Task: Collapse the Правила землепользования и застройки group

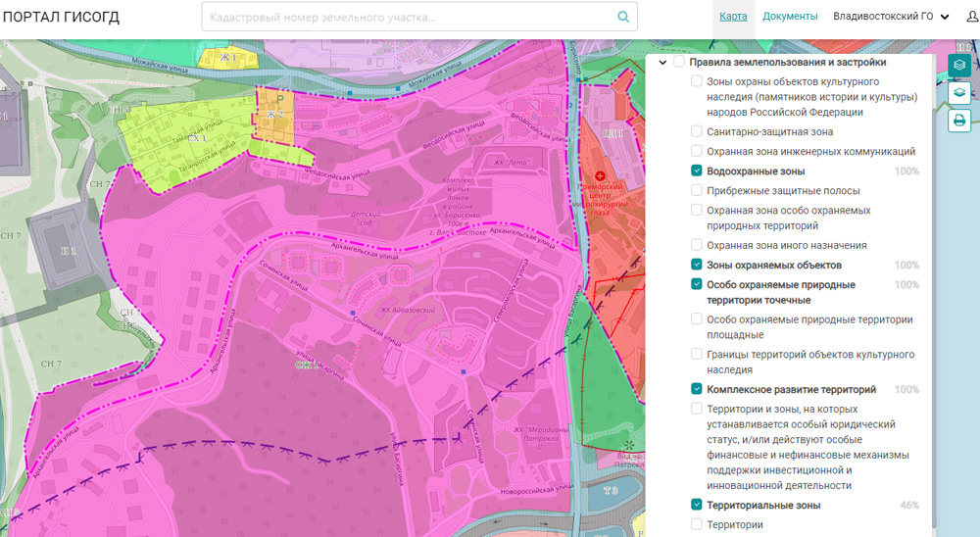Action: tap(663, 63)
